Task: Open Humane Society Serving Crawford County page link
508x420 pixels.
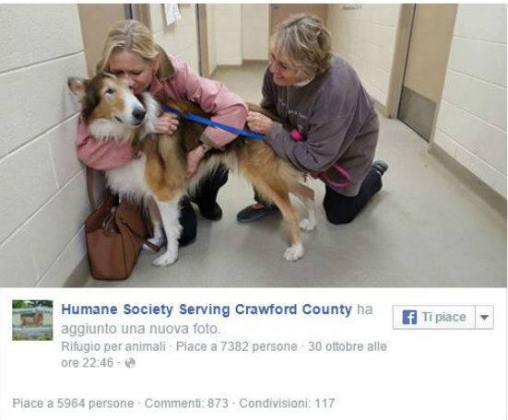Action: [207, 309]
